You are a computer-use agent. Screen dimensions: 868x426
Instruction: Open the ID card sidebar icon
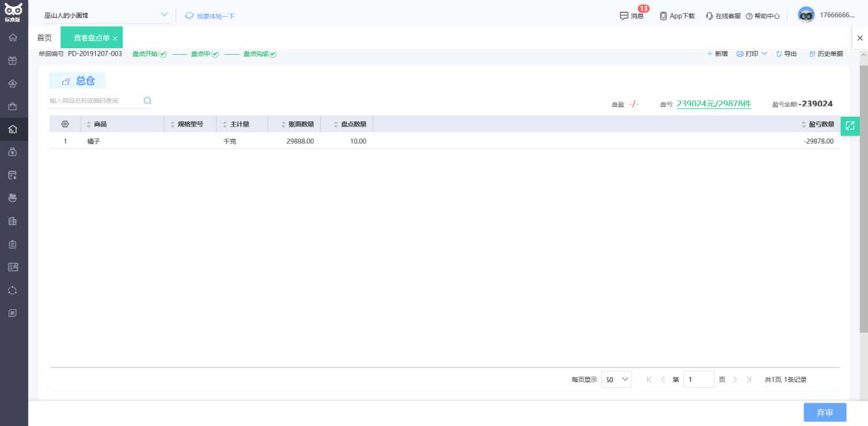coord(12,267)
